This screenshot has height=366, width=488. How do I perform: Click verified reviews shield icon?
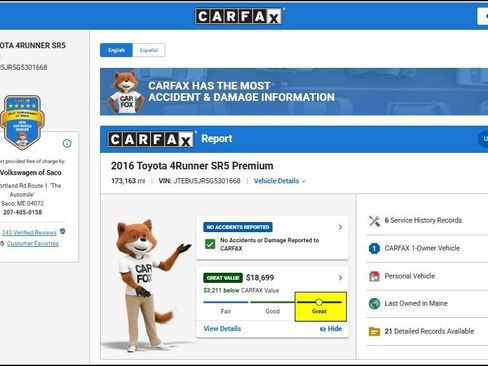(x=63, y=231)
